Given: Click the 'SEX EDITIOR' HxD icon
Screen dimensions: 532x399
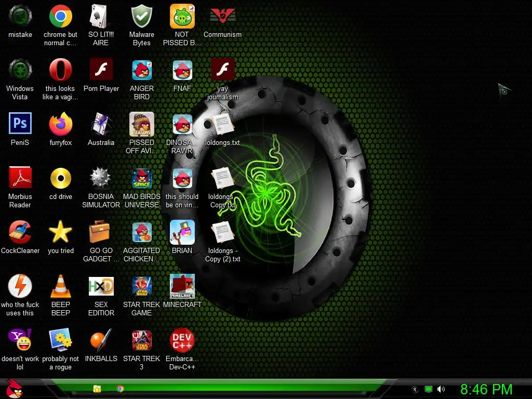Looking at the screenshot, I should point(101,286).
